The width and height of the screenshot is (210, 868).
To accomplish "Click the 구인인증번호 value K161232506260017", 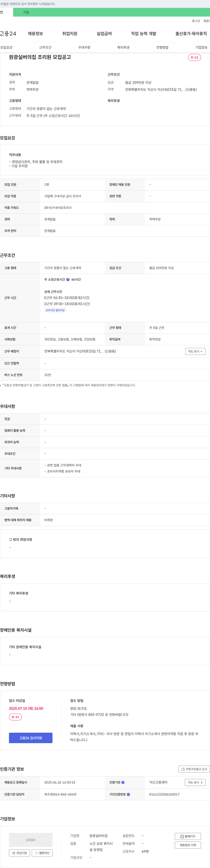I will point(164,794).
